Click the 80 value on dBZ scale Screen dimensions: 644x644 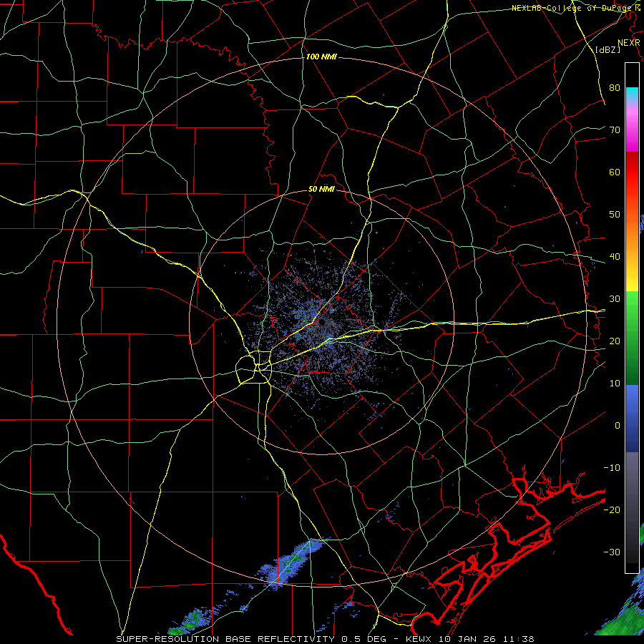[615, 87]
